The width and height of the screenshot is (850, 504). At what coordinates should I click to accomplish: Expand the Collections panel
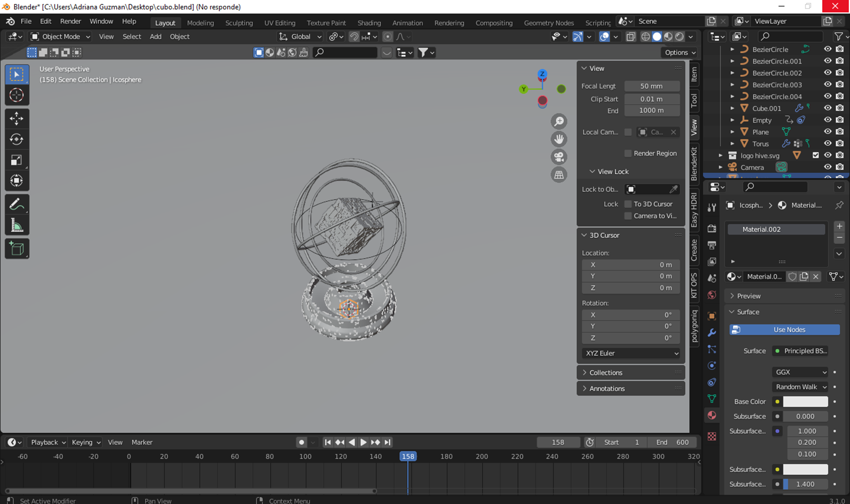606,372
